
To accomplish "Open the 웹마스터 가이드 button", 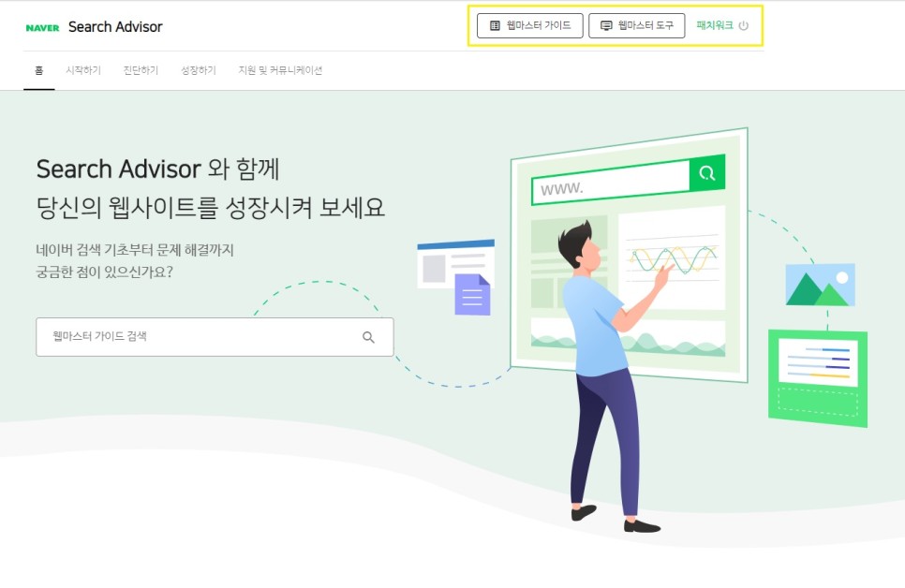I will tap(530, 25).
